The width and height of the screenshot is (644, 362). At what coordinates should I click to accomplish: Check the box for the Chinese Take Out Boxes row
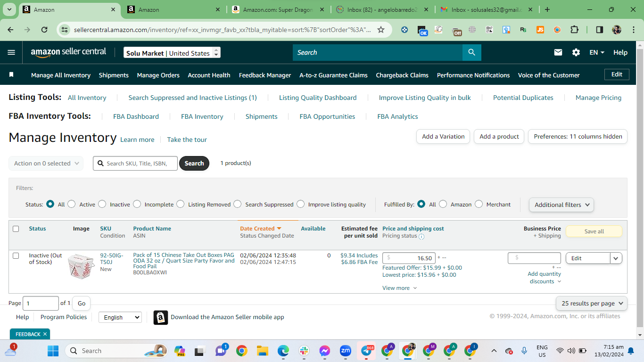(x=16, y=255)
